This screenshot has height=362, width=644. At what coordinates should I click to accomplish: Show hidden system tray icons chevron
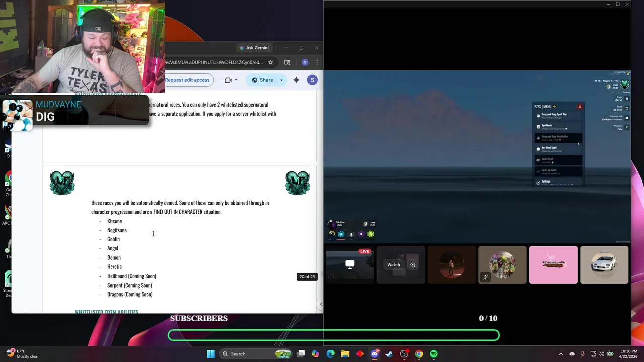click(561, 354)
